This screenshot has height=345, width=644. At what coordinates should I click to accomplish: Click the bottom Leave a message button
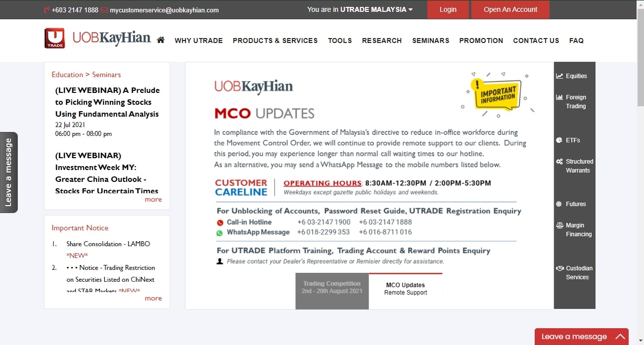[582, 337]
